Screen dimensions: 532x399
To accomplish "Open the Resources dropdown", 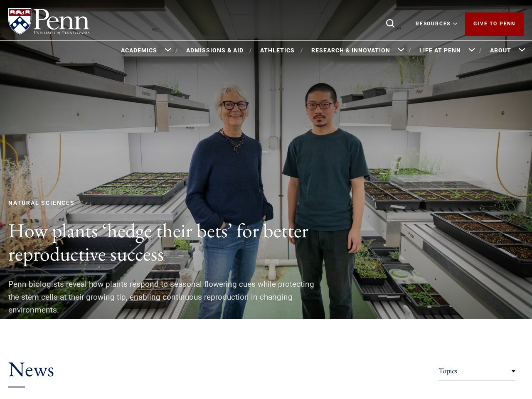I will [x=436, y=24].
